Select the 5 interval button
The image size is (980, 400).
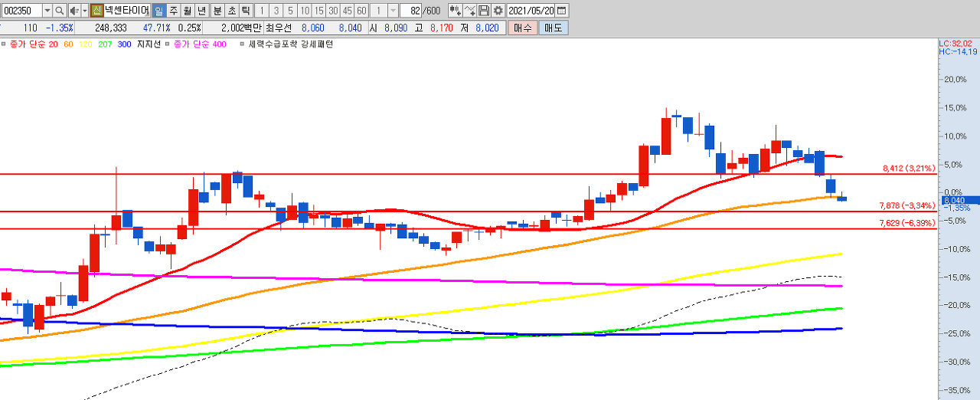[x=290, y=11]
